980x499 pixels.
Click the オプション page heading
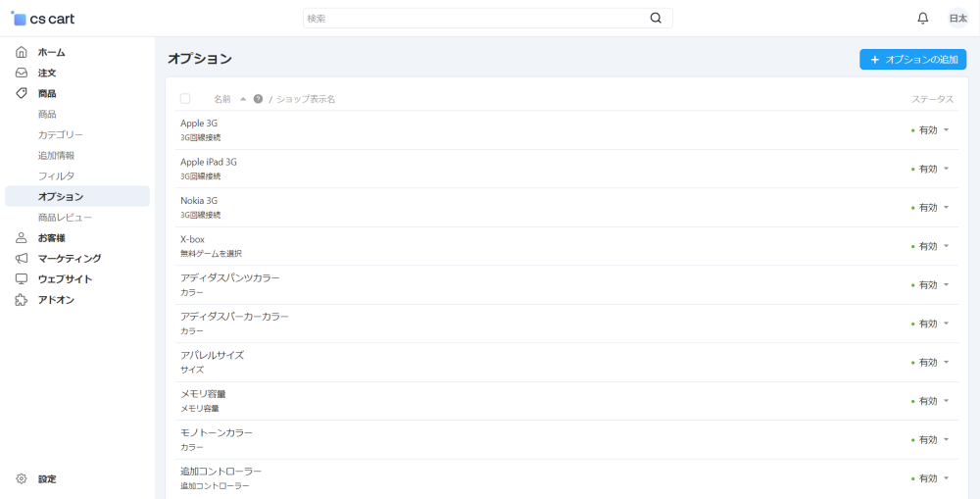[200, 59]
